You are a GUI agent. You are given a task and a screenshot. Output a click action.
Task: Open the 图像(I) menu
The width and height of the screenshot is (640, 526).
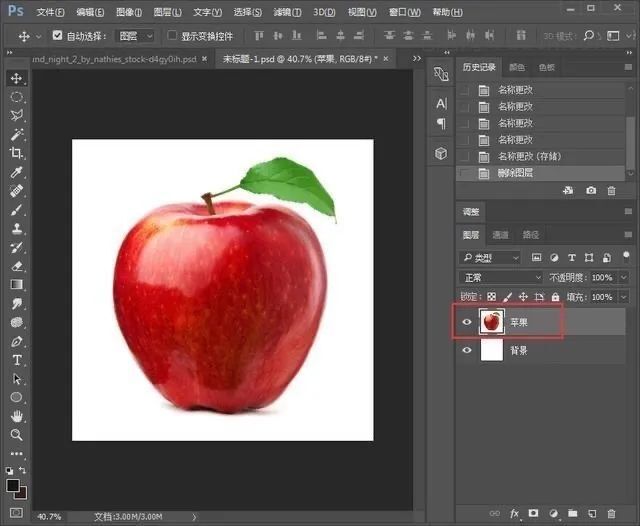pos(129,12)
